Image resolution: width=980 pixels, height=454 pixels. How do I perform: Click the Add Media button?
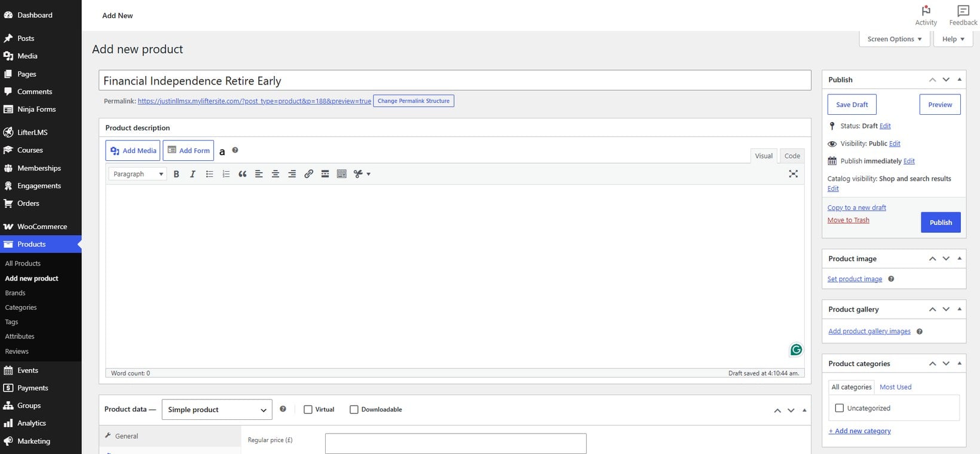pos(133,151)
